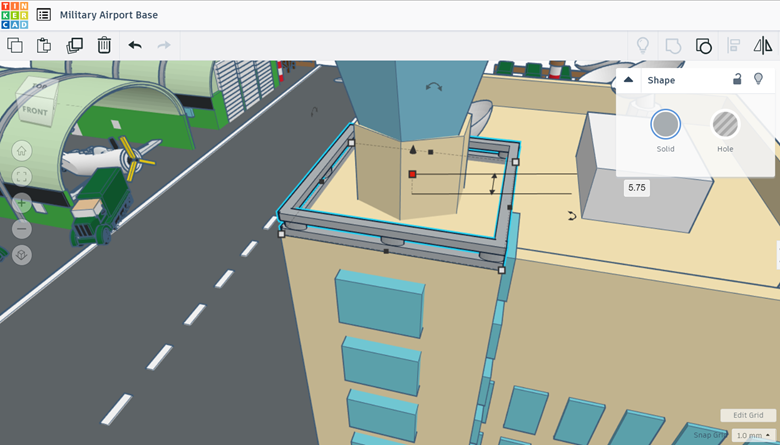
Task: Toggle the lock editing padlock icon
Action: click(x=737, y=79)
